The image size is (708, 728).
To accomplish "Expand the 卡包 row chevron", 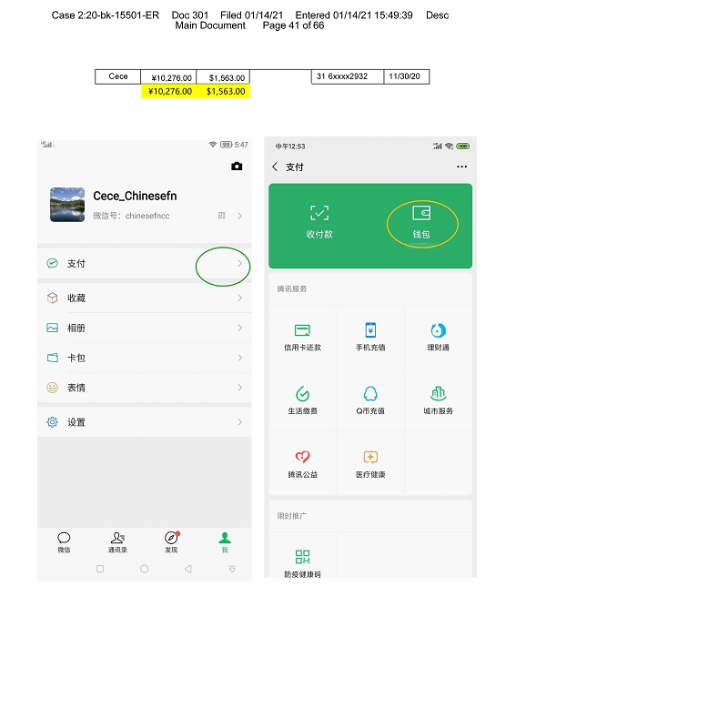I will coord(239,358).
